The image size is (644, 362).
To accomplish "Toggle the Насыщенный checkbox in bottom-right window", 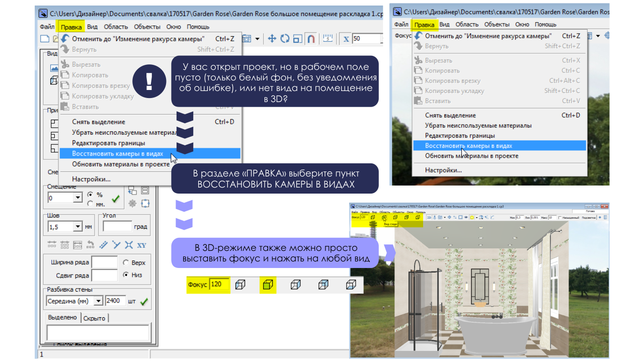I will [560, 218].
